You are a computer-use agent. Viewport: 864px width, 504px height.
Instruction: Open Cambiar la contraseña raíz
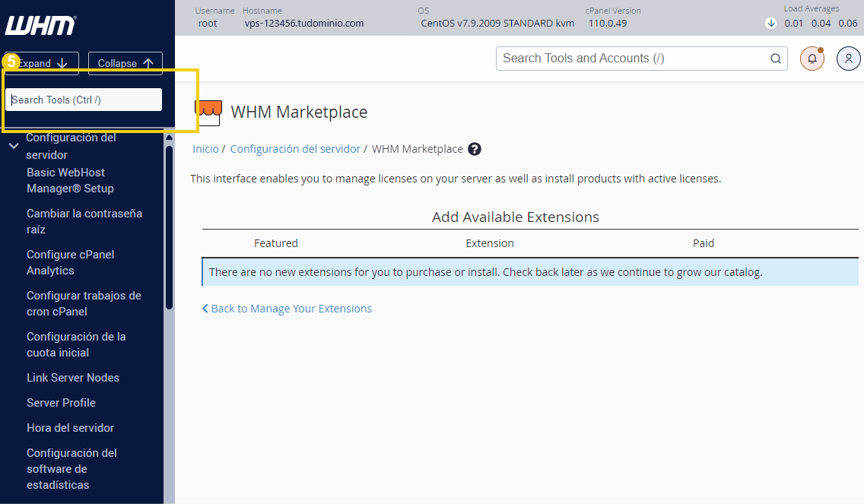pos(84,221)
